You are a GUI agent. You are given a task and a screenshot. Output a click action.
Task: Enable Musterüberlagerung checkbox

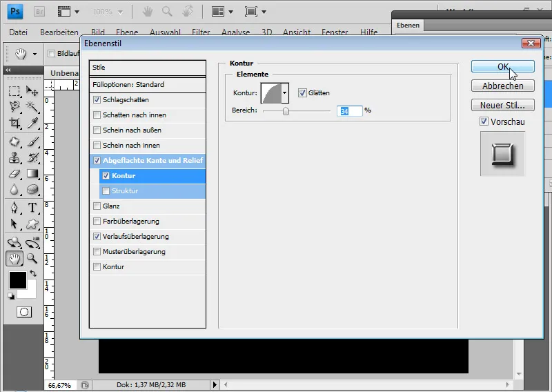(x=97, y=251)
